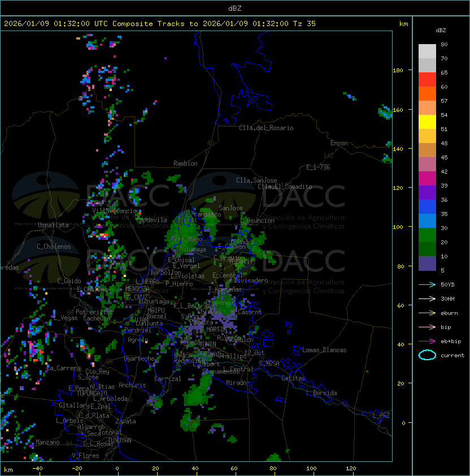Click the 'Uspallata' map label
This screenshot has width=470, height=476.
[53, 225]
